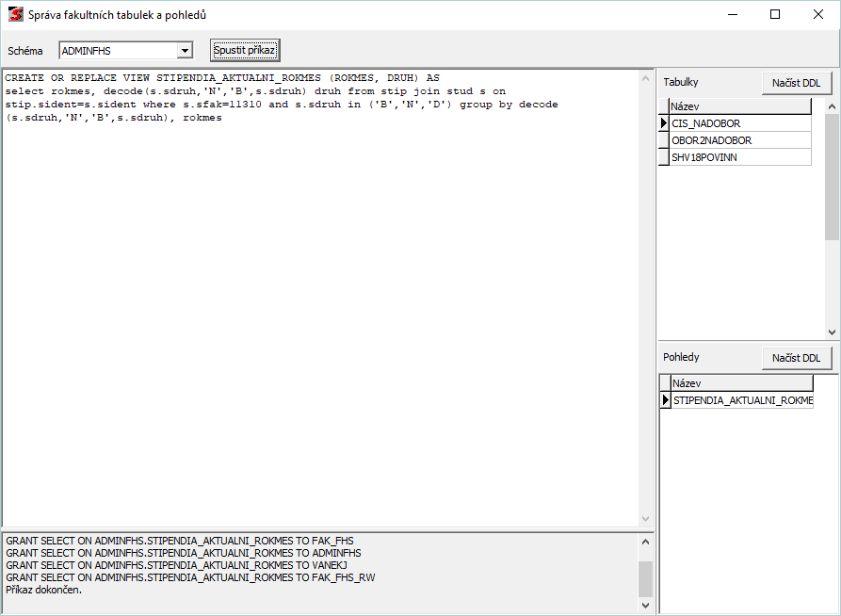The width and height of the screenshot is (841, 616).
Task: Click the row selector cell beside OBOR2NADOBOR
Action: pyautogui.click(x=663, y=140)
